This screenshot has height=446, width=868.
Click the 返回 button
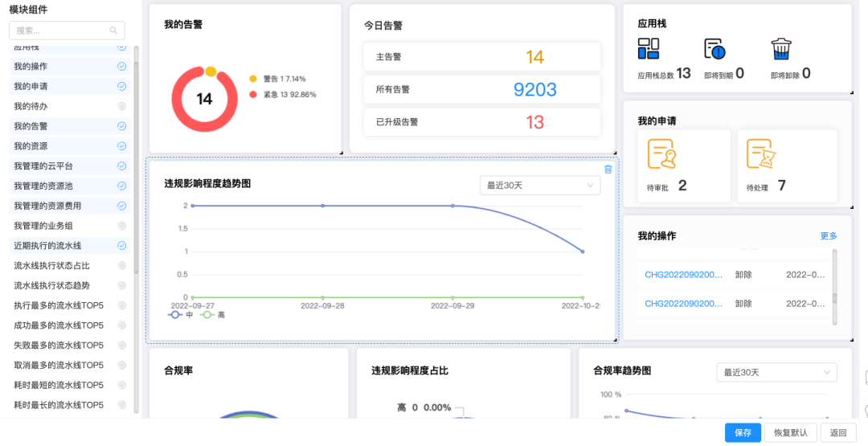[x=838, y=432]
